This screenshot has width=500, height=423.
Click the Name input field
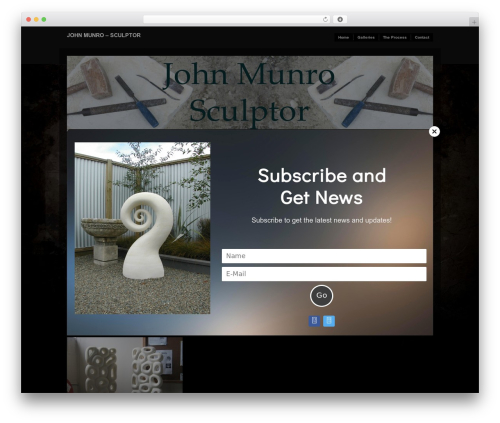pos(324,256)
